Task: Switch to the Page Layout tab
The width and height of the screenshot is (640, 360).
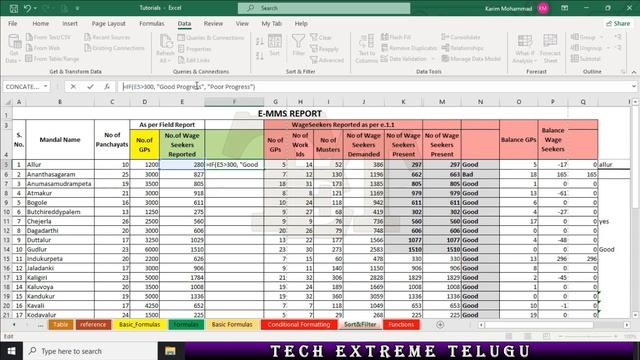Action: pos(109,24)
